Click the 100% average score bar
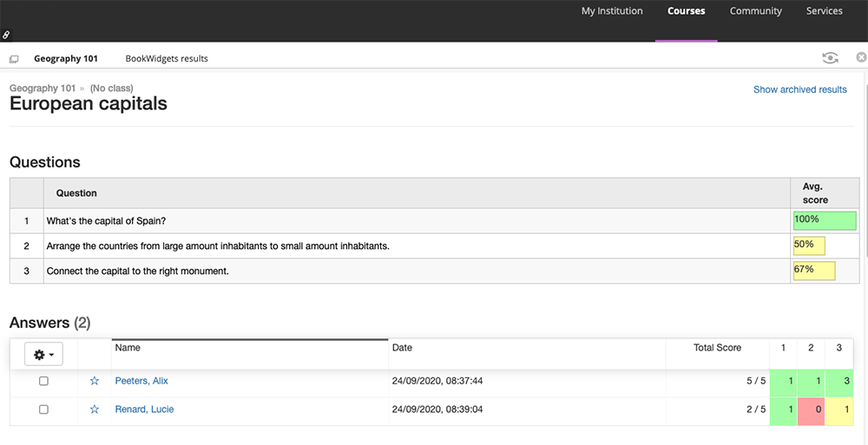868x445 pixels. [x=825, y=220]
